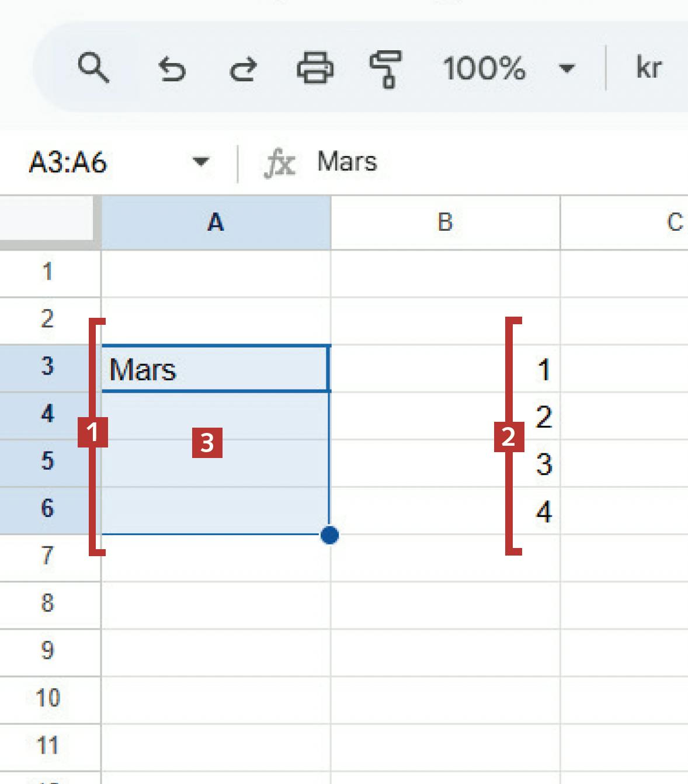This screenshot has height=784, width=688.
Task: Format as currency with kr button
Action: click(x=648, y=68)
